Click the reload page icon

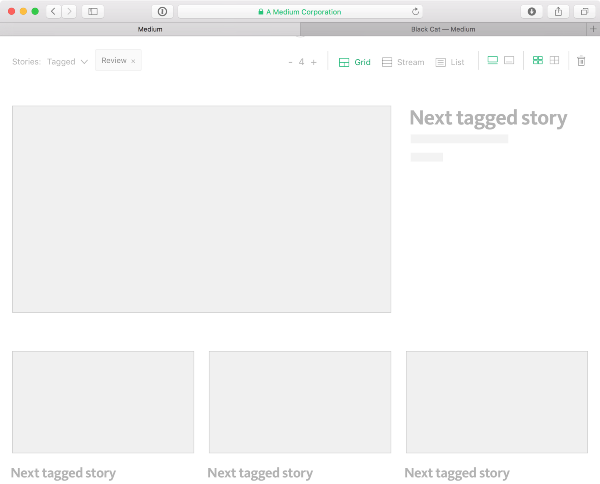click(x=416, y=12)
